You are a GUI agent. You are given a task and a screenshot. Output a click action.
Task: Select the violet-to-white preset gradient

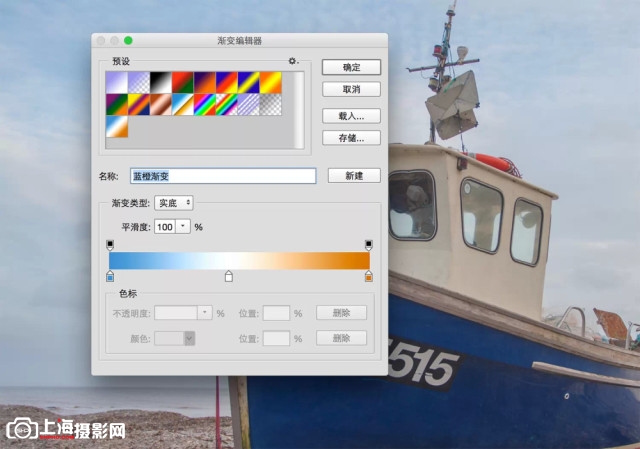[x=117, y=83]
